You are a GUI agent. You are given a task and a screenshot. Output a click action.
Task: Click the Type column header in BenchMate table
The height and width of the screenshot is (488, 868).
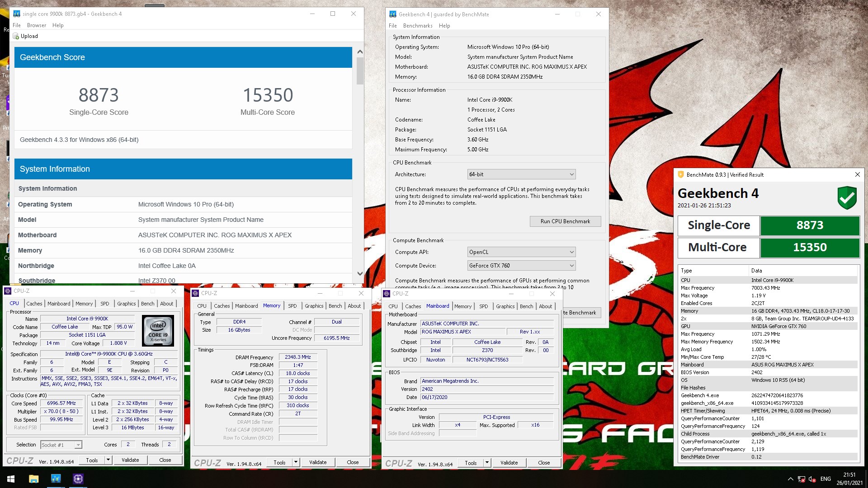click(x=714, y=271)
